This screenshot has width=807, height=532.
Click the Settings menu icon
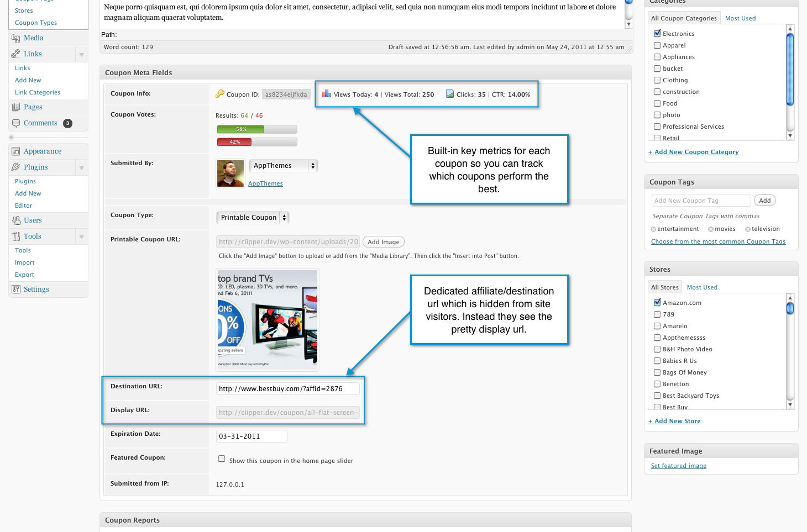16,289
